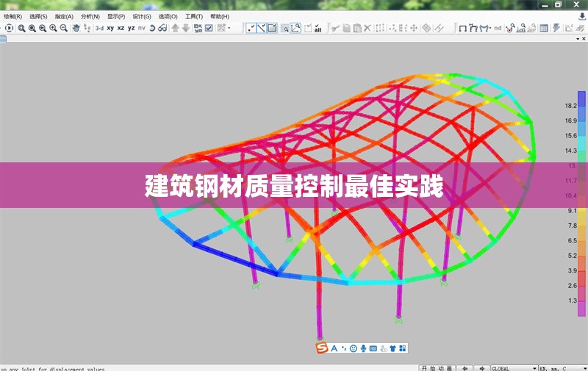Click the zoom out one step icon
The image size is (588, 371).
[64, 28]
